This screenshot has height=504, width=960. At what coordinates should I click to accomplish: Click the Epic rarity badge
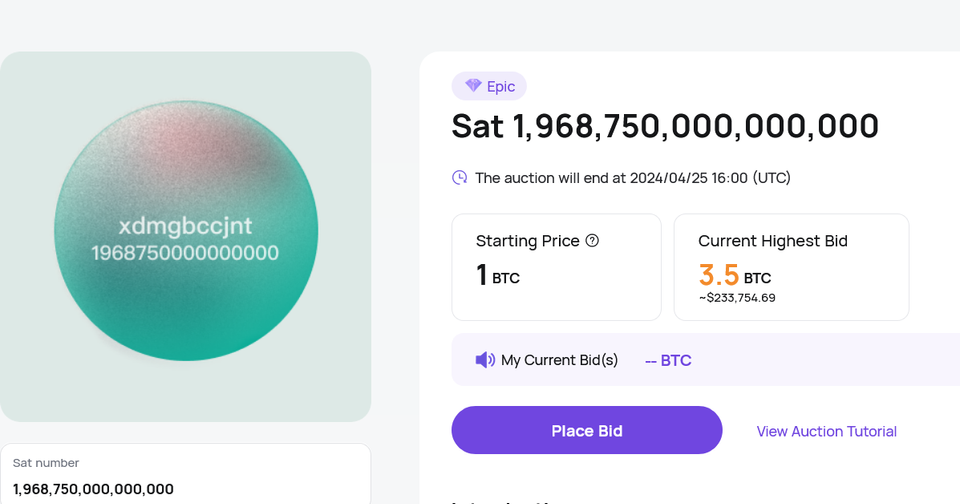click(490, 86)
